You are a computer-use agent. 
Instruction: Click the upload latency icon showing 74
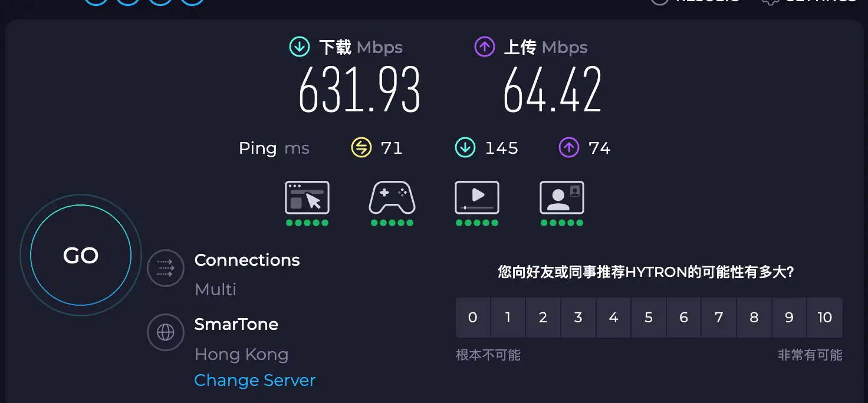pos(568,147)
